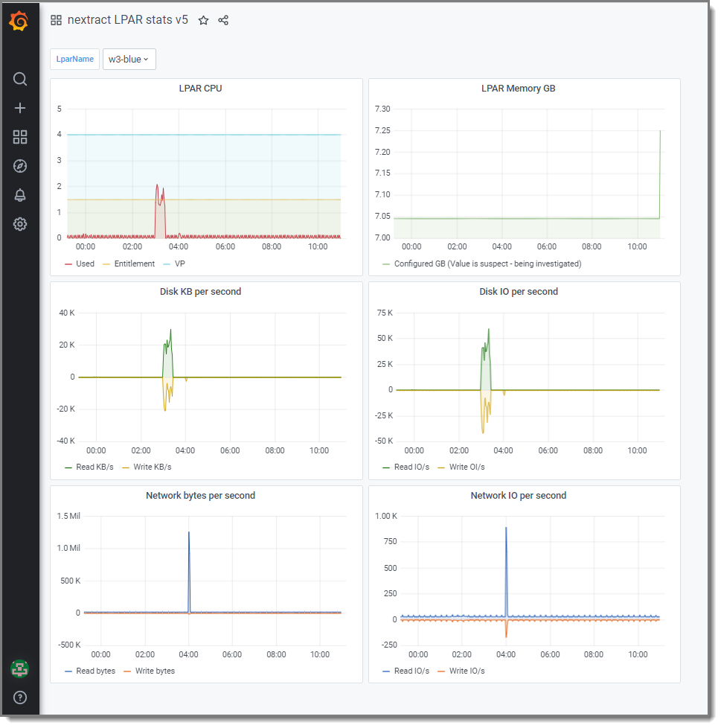Click the yellow Entitlement color swatch
Viewport: 721px width, 728px height.
pyautogui.click(x=106, y=264)
